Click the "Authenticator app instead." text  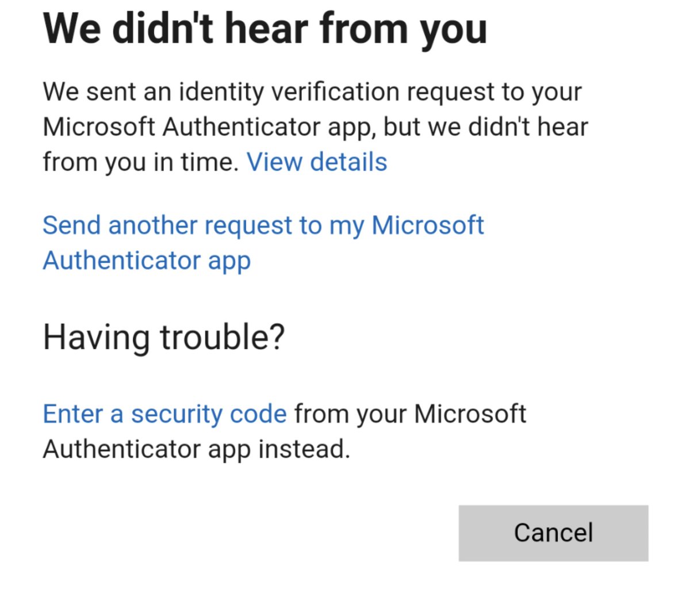[196, 449]
